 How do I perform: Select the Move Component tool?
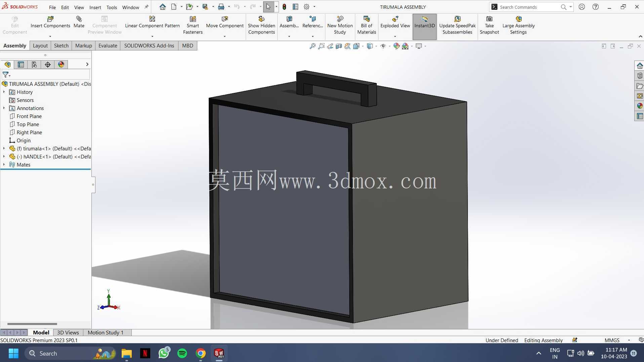coord(225,22)
